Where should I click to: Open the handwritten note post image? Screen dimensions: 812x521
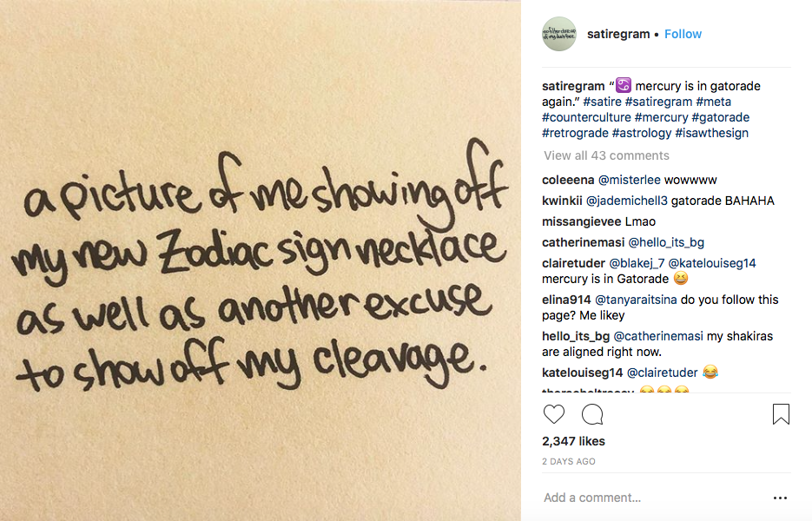(x=260, y=260)
